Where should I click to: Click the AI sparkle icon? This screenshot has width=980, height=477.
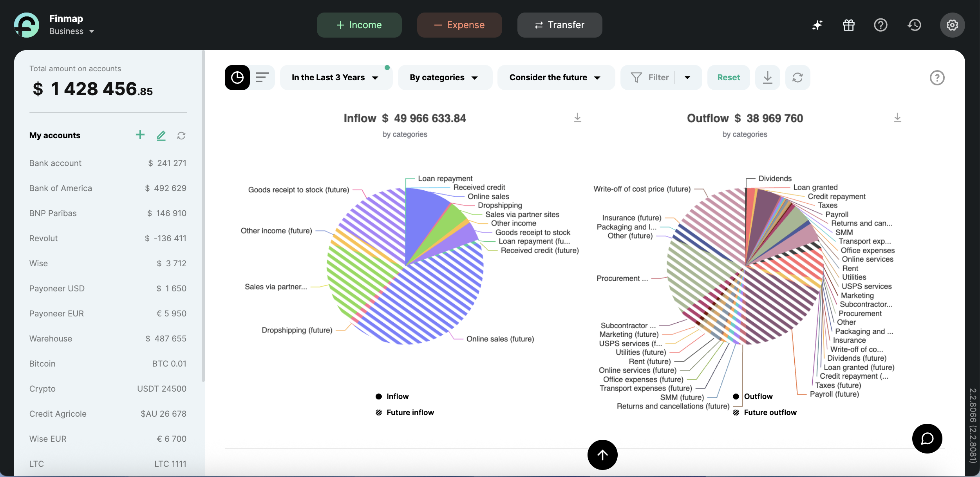coord(817,25)
